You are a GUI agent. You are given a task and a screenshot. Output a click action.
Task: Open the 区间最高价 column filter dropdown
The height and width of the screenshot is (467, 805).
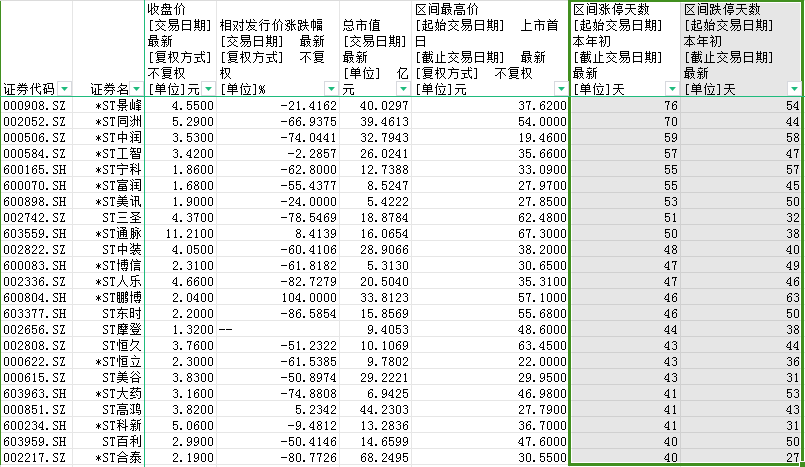click(x=561, y=89)
